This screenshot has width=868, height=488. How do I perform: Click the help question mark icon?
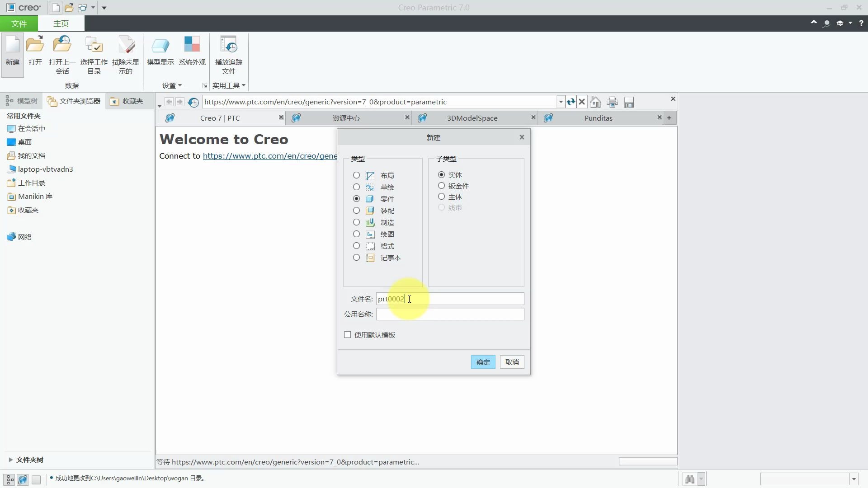861,23
